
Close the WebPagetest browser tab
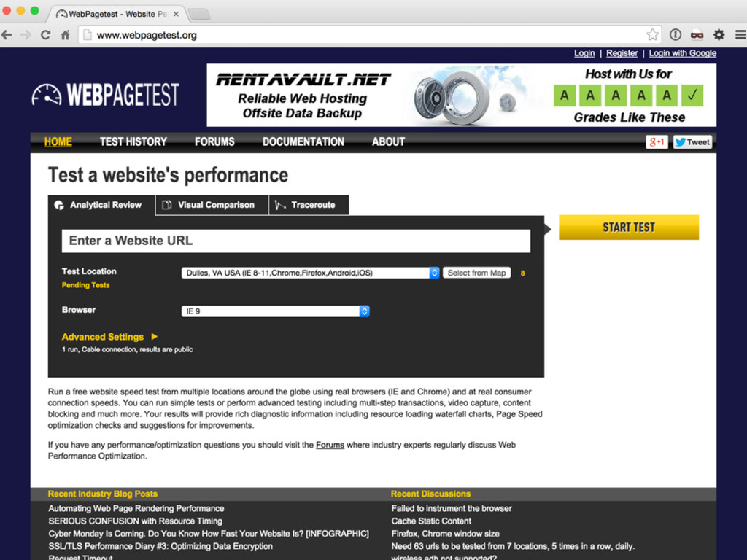177,15
